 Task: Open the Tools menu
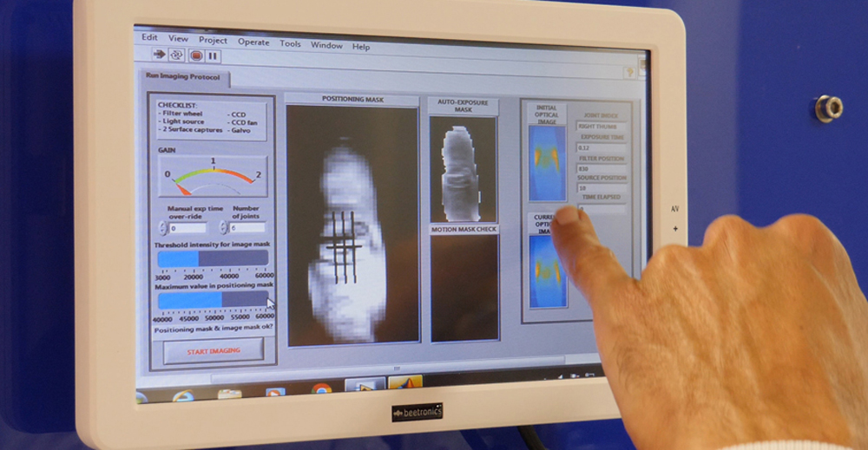coord(290,43)
